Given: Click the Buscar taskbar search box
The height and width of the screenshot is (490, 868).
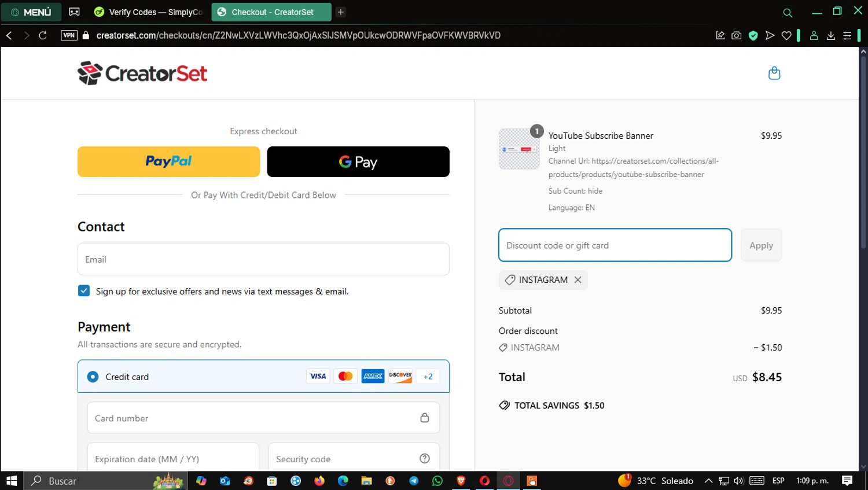Looking at the screenshot, I should (105, 481).
